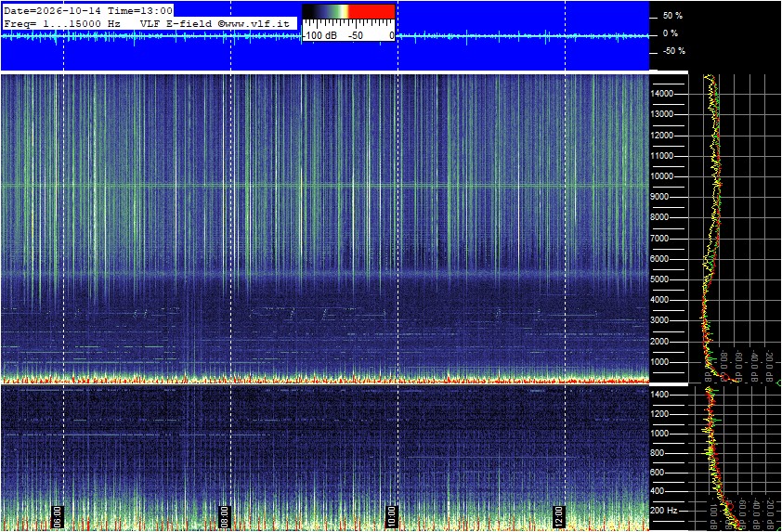Click the -50 % waveform amplitude label
Viewport: 782px width, 532px height.
(x=673, y=51)
